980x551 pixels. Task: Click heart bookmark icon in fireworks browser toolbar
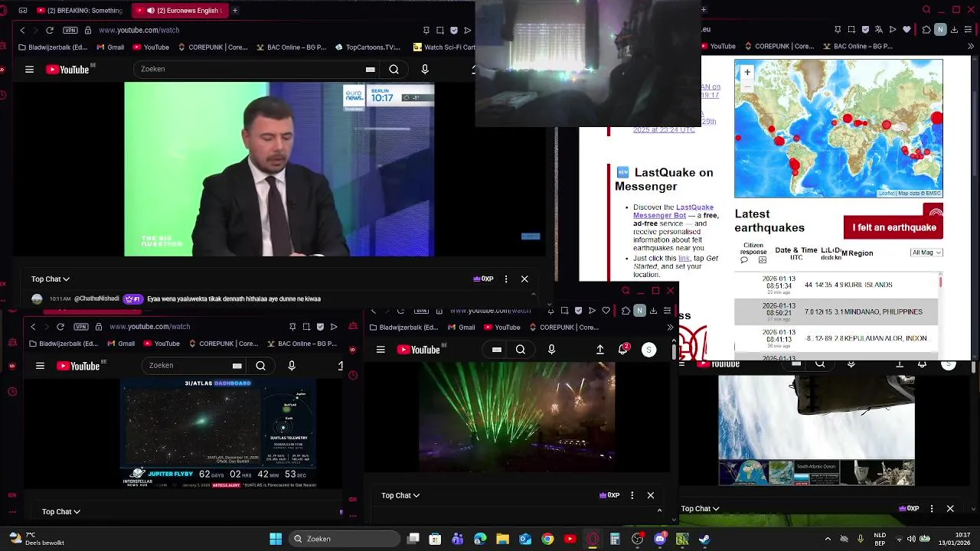click(x=606, y=311)
